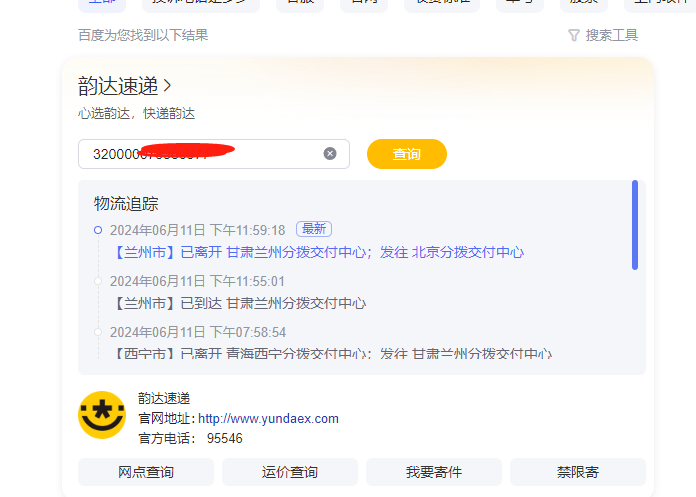This screenshot has width=696, height=497.
Task: Open 运价查询 button
Action: pyautogui.click(x=290, y=472)
